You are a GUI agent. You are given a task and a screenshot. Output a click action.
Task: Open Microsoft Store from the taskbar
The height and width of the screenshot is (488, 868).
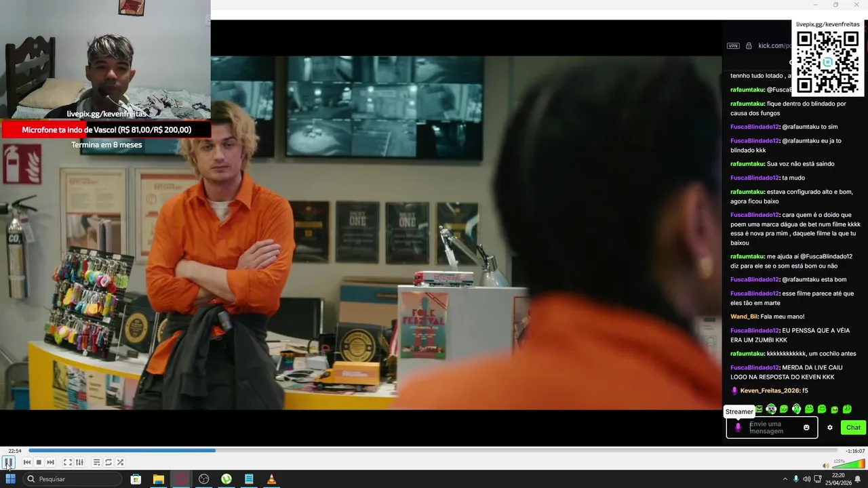[x=136, y=479]
